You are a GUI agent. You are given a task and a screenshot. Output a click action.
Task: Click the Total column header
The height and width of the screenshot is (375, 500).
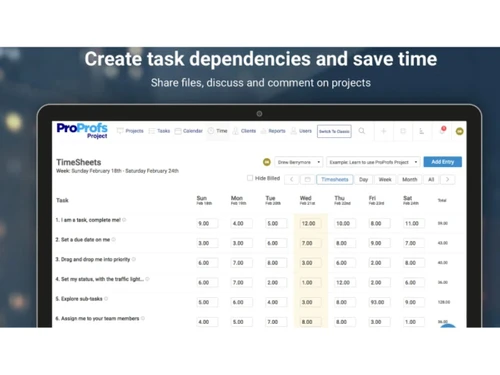[x=442, y=200]
